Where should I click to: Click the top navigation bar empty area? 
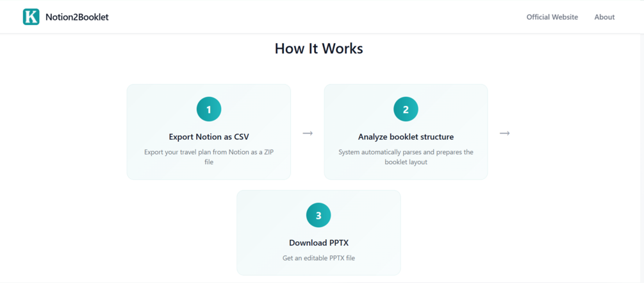click(320, 17)
